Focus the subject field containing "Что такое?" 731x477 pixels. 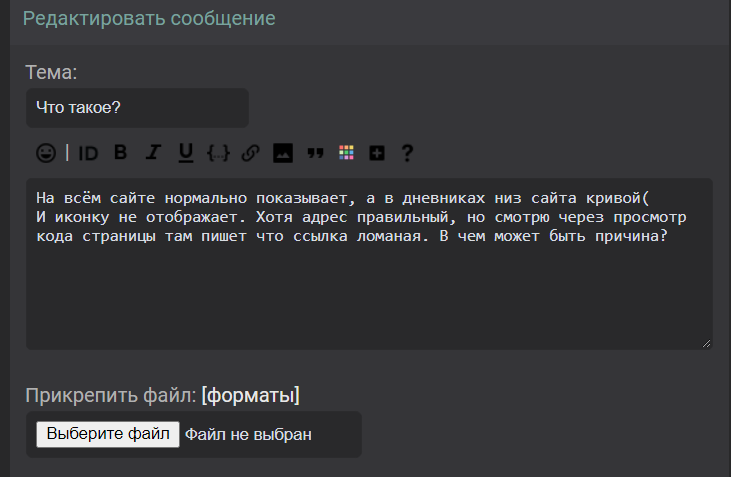(137, 108)
